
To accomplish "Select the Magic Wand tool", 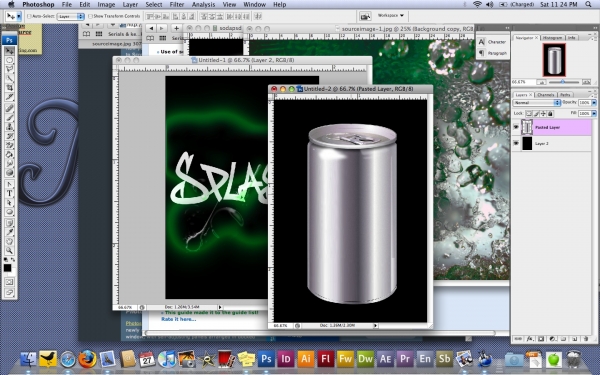I will 10,78.
